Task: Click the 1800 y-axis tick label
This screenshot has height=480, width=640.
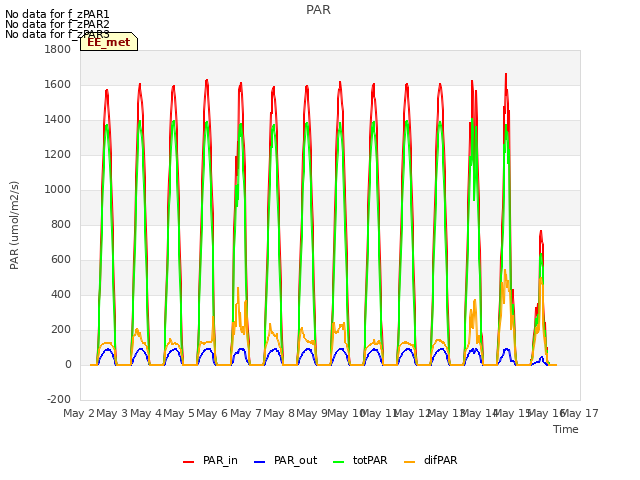Action: [58, 49]
